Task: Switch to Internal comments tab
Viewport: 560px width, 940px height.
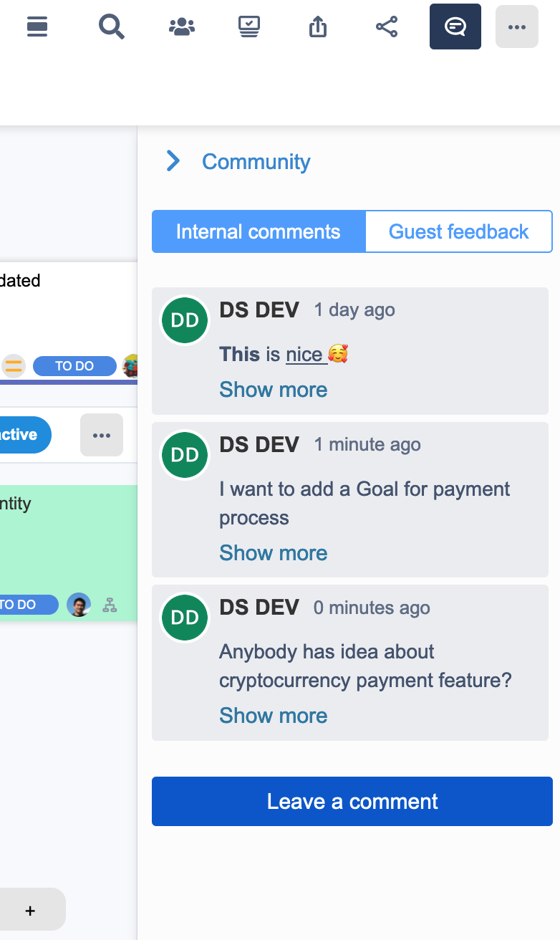Action: coord(259,231)
